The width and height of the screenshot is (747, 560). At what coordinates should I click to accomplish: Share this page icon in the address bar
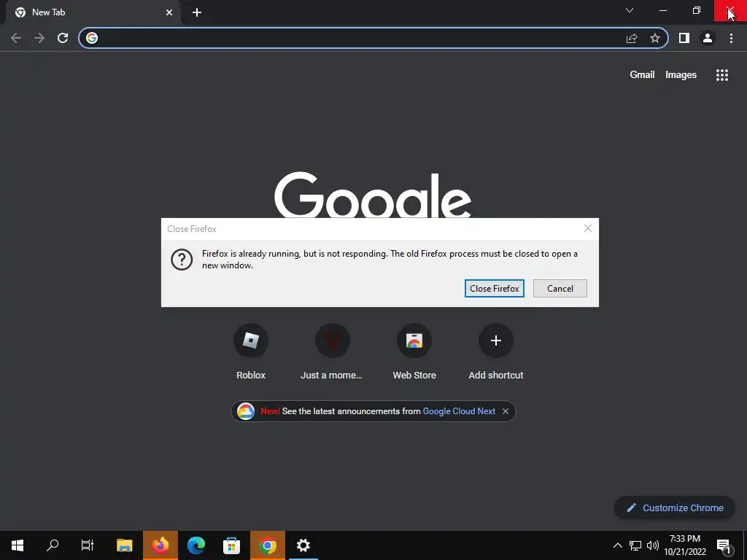tap(632, 38)
